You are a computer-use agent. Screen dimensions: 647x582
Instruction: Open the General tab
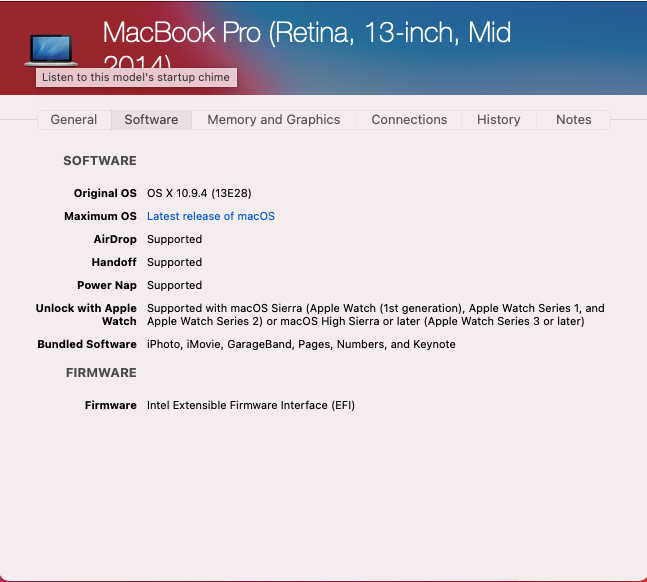pos(74,120)
